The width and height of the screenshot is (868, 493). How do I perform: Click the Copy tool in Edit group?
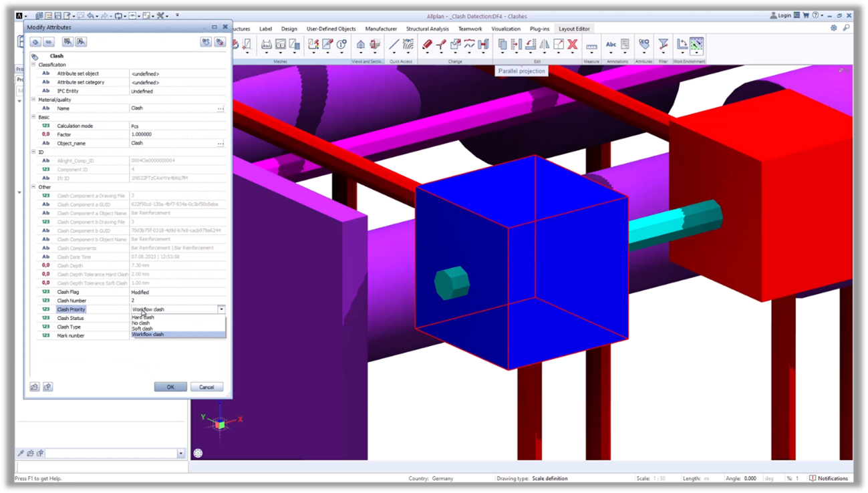tap(502, 45)
